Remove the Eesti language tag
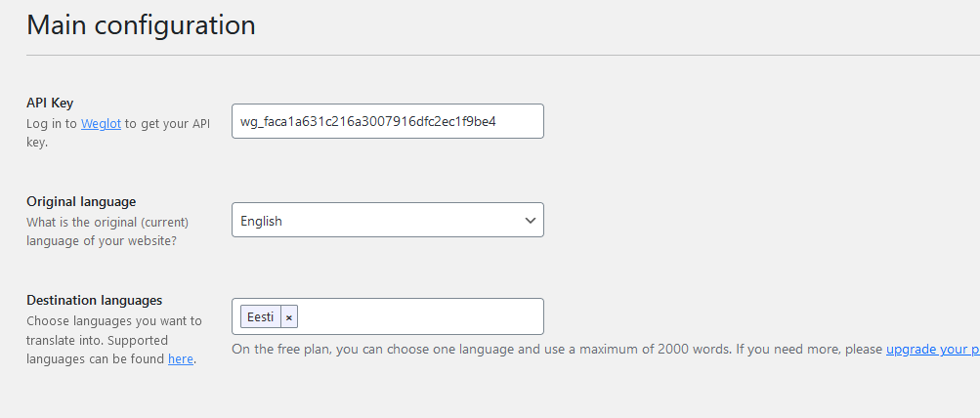 point(289,316)
